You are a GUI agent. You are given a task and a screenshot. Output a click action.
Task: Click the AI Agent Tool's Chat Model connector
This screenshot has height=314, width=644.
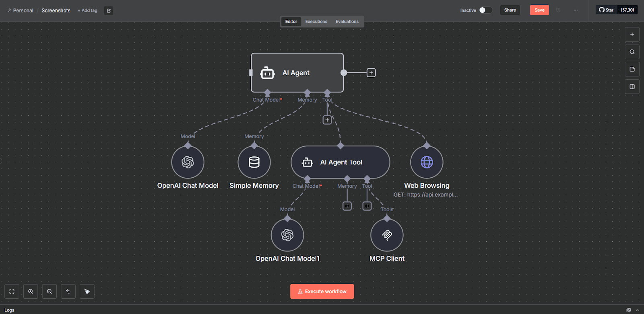(307, 179)
